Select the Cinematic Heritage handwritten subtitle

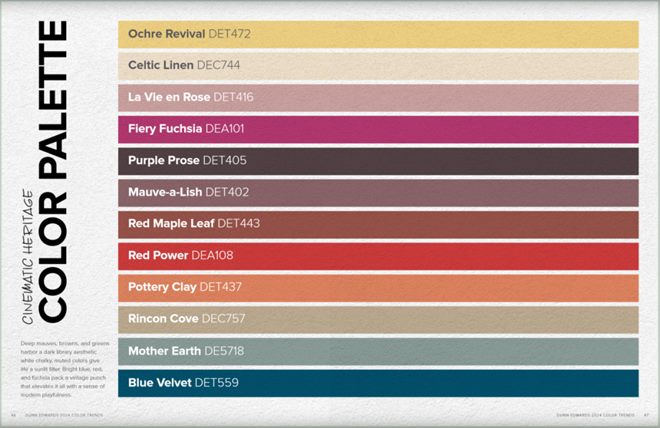(27, 257)
